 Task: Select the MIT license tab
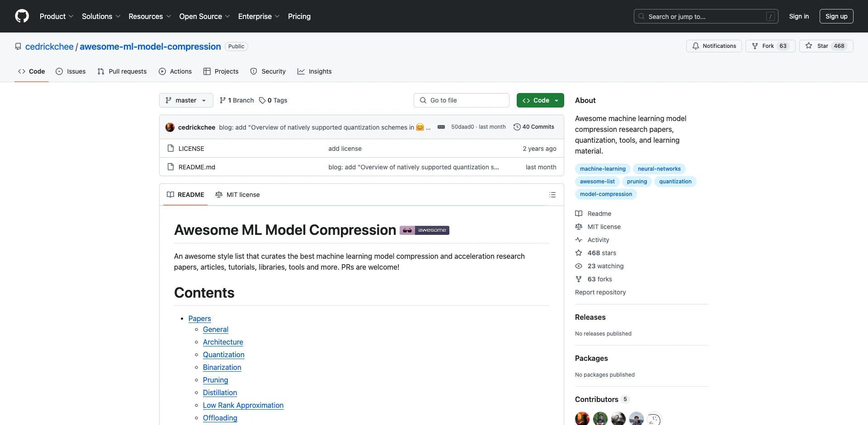click(237, 195)
